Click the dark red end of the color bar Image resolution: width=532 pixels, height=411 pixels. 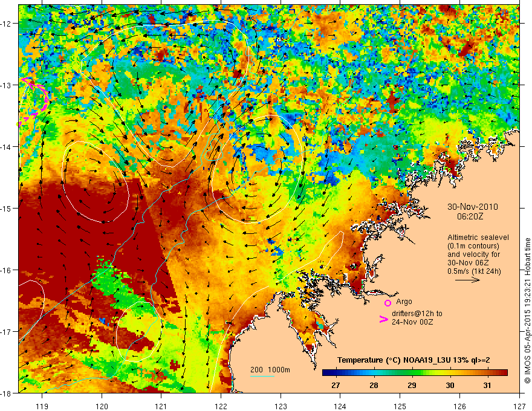pos(504,373)
